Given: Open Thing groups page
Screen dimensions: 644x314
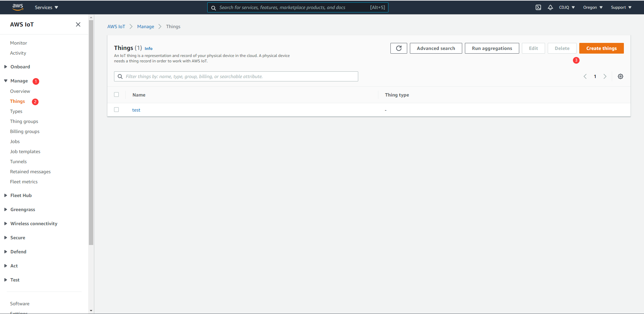Looking at the screenshot, I should [x=24, y=121].
